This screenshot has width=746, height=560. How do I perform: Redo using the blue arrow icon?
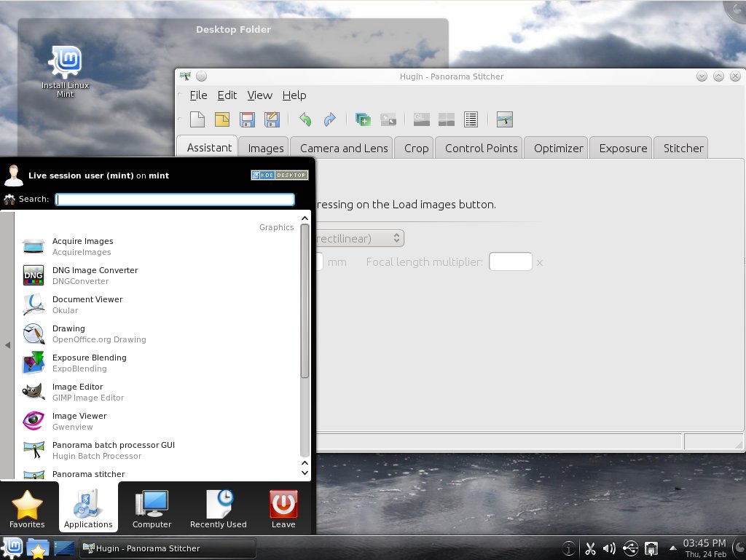[x=330, y=119]
